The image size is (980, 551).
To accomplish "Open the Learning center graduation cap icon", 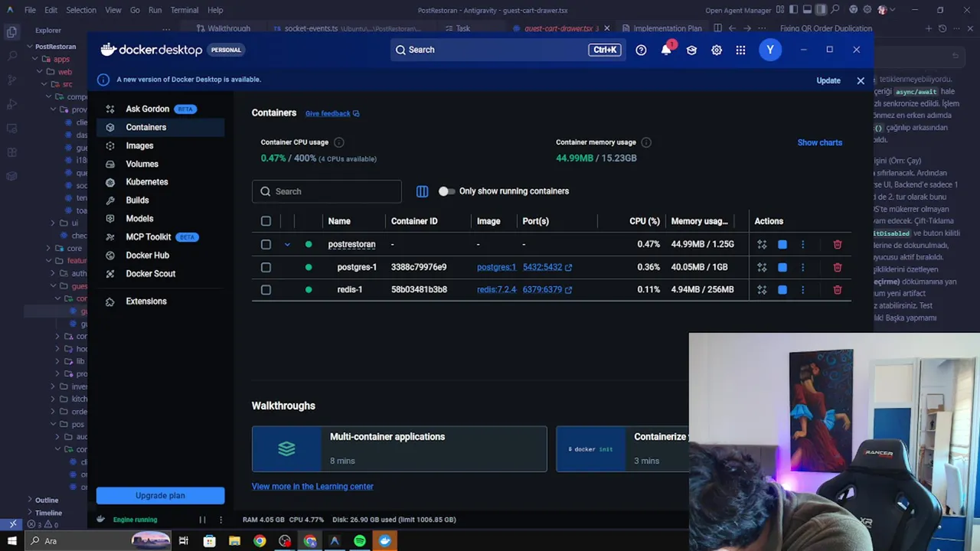I will pyautogui.click(x=691, y=50).
